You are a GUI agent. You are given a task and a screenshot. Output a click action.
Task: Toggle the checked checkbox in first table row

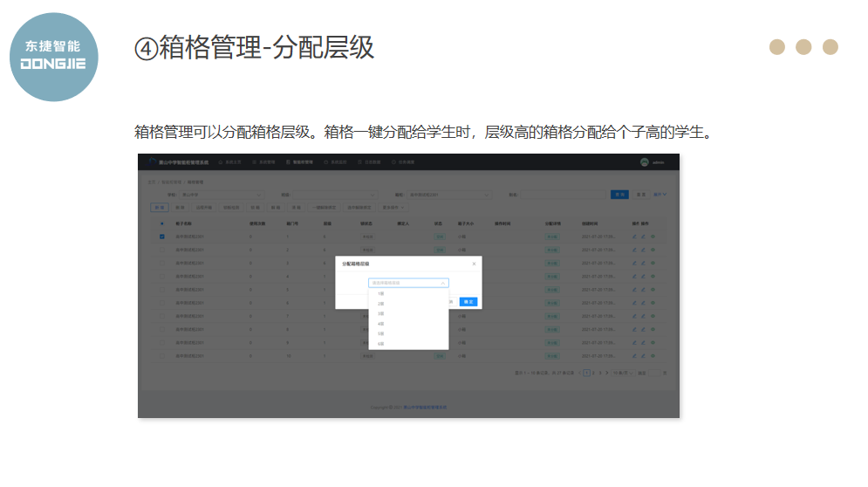(x=161, y=237)
